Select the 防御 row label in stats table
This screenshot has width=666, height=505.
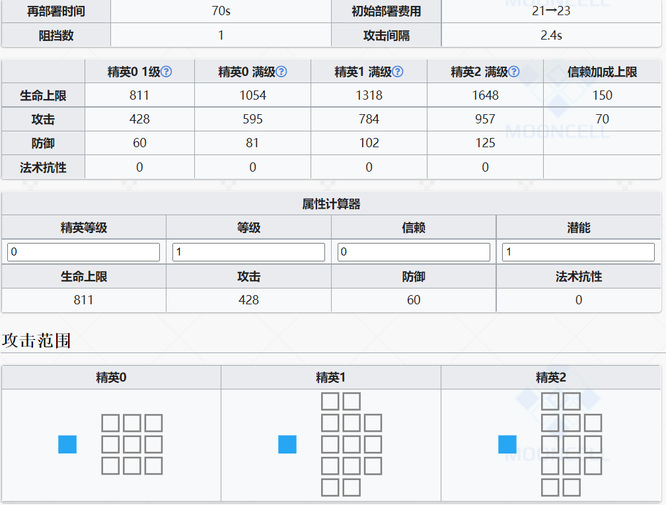click(43, 143)
